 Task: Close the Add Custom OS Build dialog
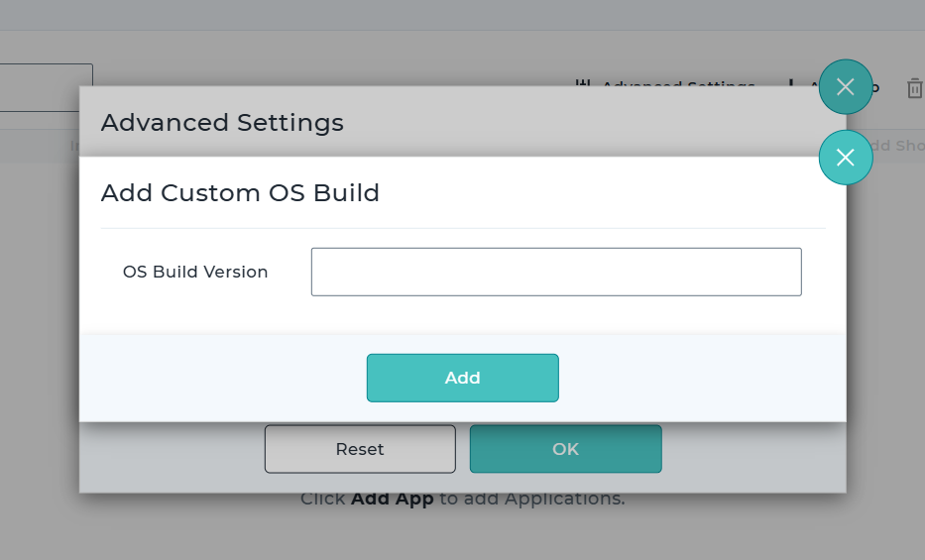click(845, 158)
